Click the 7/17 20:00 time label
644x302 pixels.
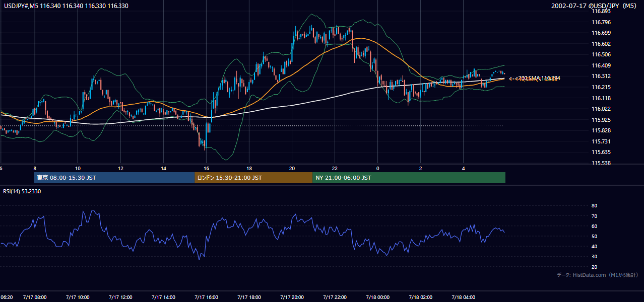292,297
